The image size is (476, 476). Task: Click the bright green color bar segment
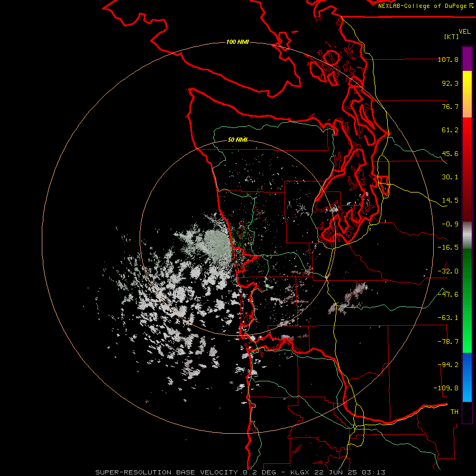click(x=467, y=301)
